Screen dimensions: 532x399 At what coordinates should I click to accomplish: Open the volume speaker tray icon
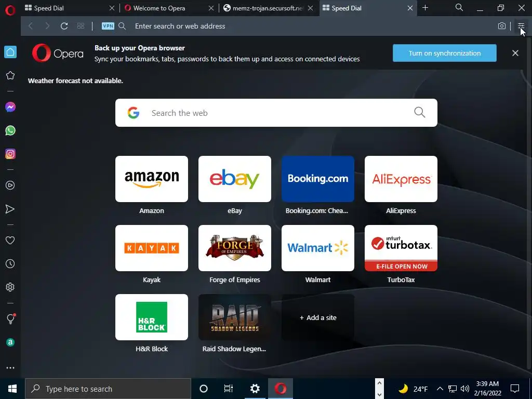click(x=465, y=389)
